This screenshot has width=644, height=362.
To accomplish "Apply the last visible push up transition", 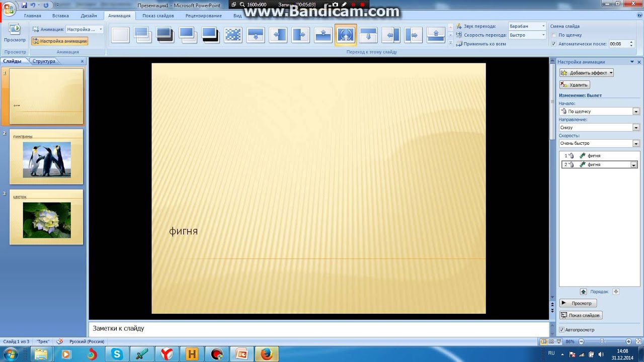I will (436, 35).
